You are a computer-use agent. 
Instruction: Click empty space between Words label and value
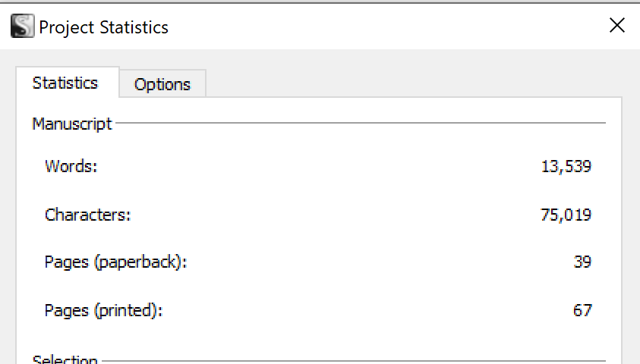point(318,166)
